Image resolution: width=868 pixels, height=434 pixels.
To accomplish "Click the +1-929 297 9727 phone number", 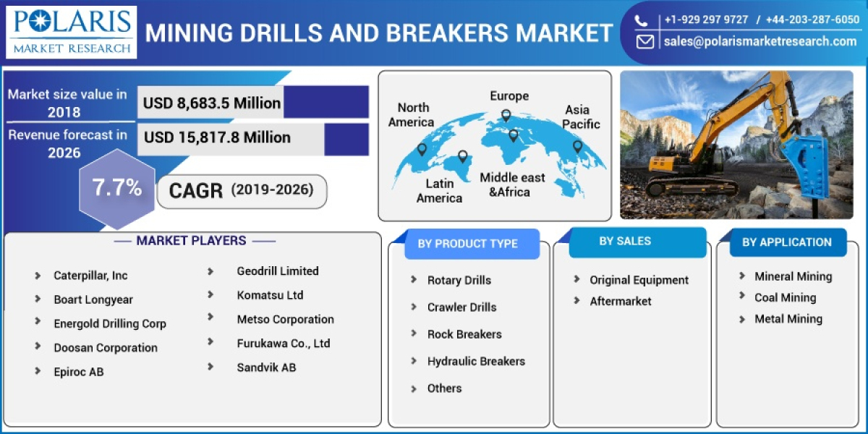I will 705,20.
